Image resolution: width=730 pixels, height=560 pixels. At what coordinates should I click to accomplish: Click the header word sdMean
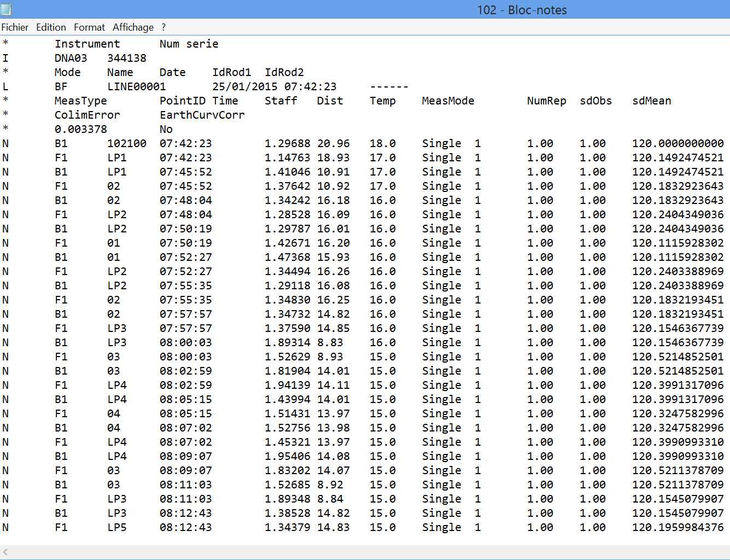point(652,101)
